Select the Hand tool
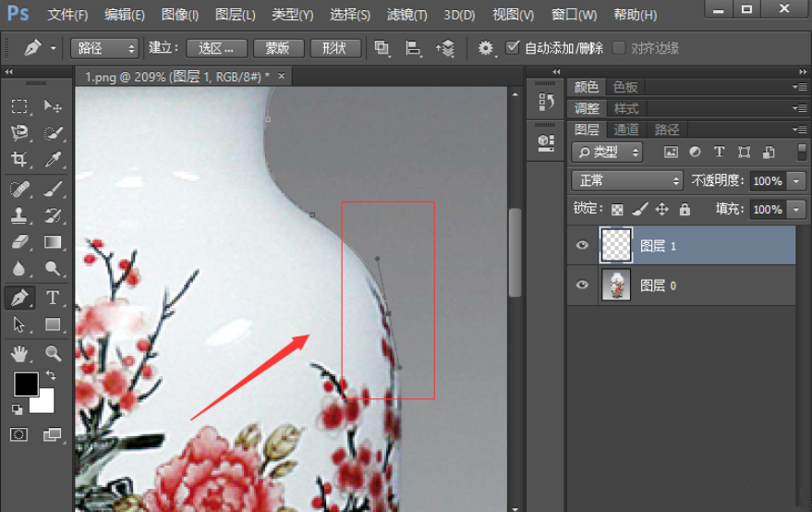 [19, 353]
